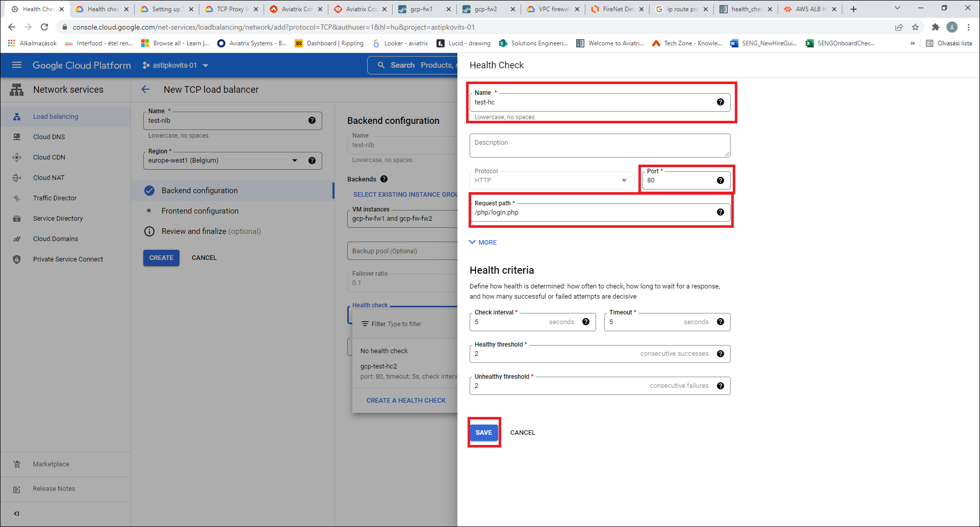Select the Frontend configuration step
This screenshot has height=527, width=980.
(x=200, y=210)
